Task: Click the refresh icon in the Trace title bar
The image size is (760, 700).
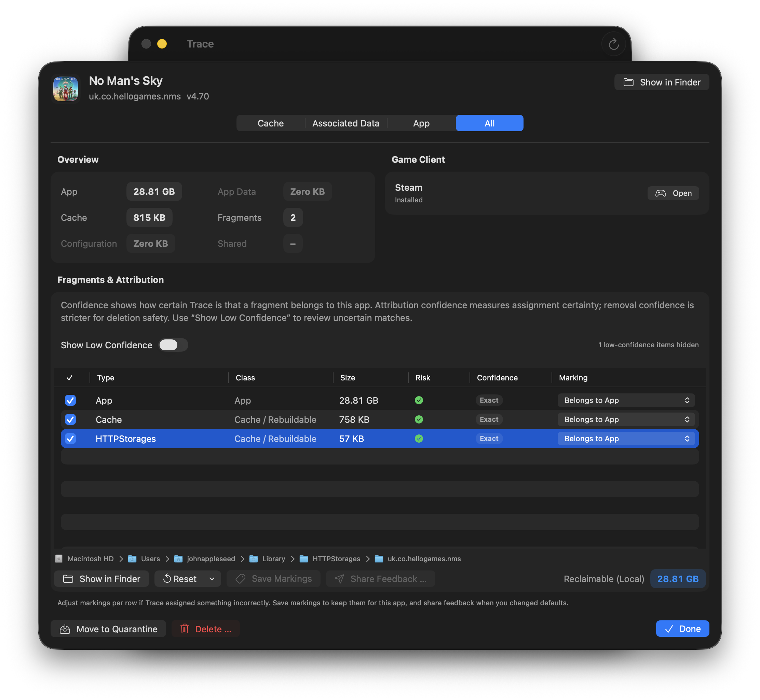Action: tap(613, 43)
